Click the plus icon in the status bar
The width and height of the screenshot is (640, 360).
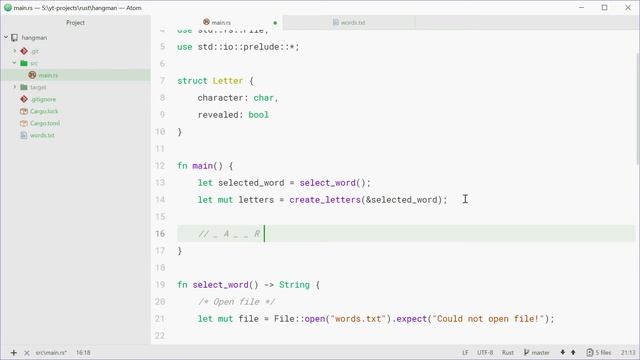tap(13, 353)
